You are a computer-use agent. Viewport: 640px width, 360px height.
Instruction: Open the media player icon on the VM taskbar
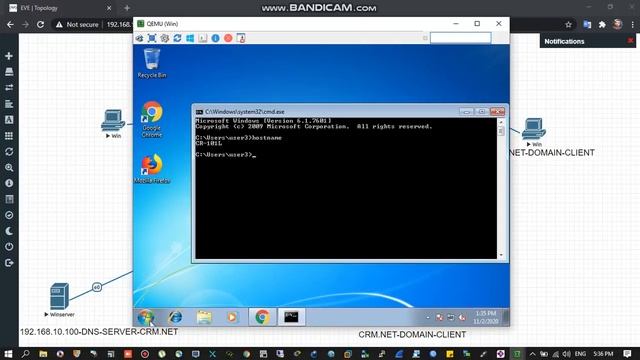pos(232,317)
